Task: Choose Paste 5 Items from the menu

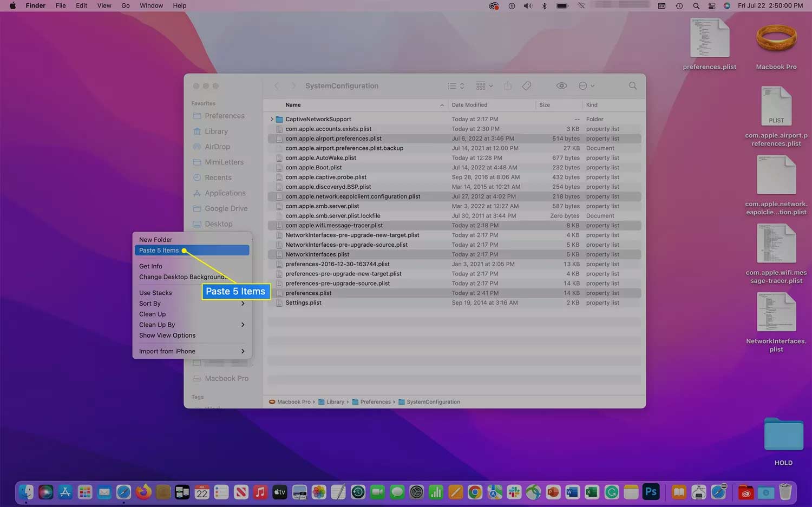Action: click(159, 250)
